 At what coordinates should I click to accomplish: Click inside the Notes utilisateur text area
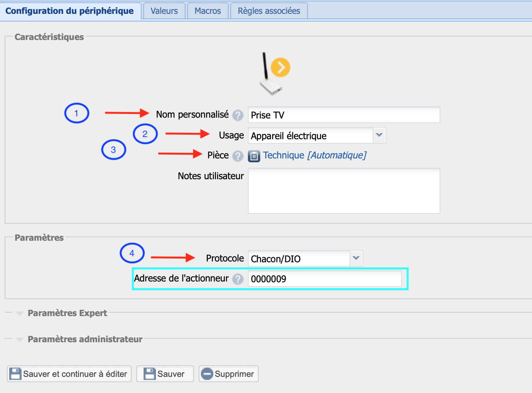pos(343,191)
